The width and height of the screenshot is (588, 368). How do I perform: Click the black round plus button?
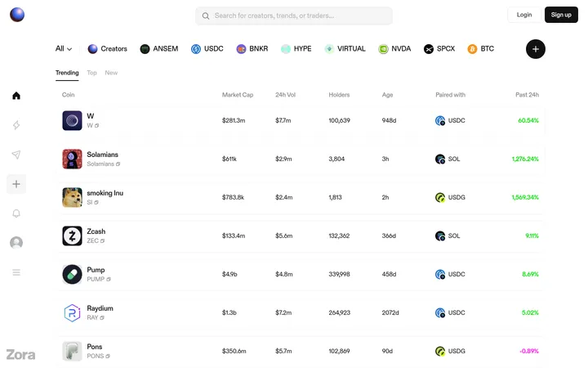click(536, 49)
